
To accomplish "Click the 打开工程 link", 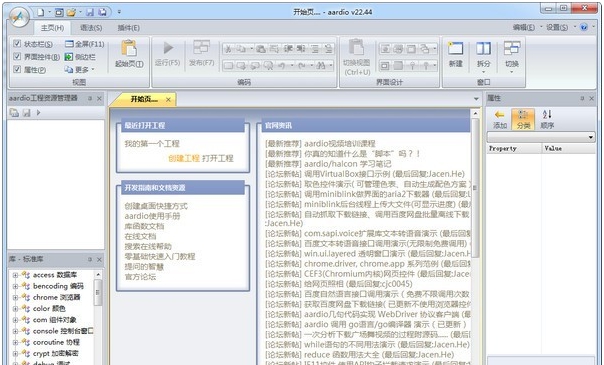I will [x=218, y=158].
